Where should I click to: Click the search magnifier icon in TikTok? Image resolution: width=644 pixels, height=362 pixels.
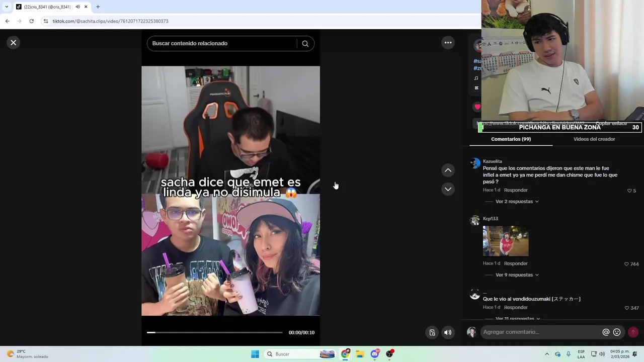pyautogui.click(x=305, y=44)
